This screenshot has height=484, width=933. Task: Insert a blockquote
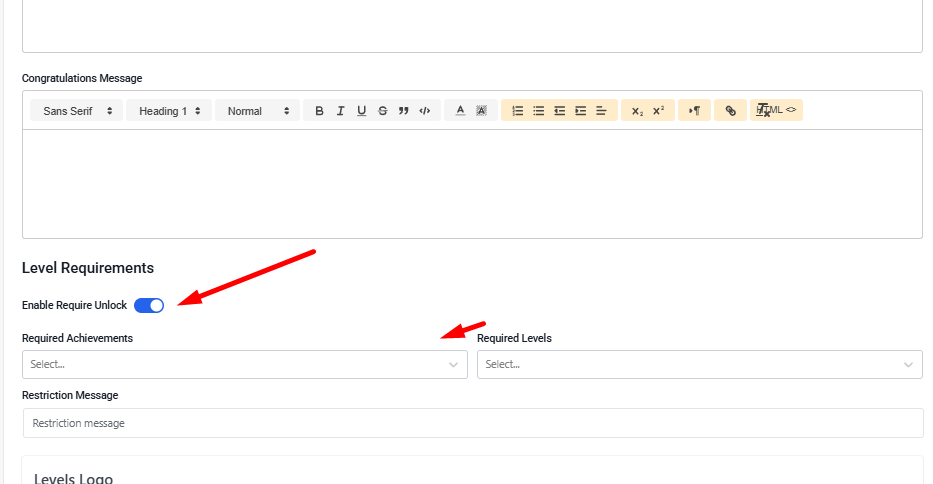coord(403,111)
